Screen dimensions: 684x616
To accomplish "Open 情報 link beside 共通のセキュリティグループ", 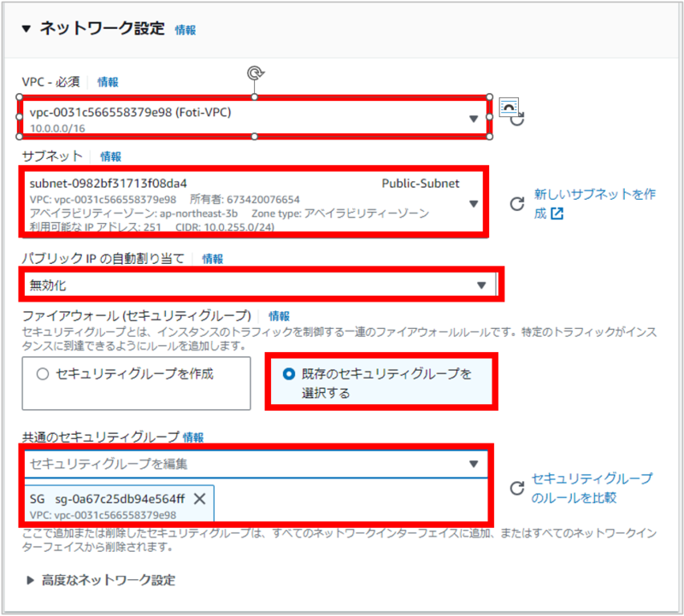I will [x=193, y=437].
